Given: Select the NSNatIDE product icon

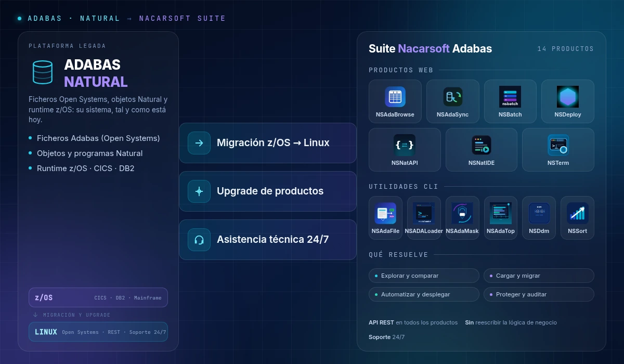Looking at the screenshot, I should (482, 145).
